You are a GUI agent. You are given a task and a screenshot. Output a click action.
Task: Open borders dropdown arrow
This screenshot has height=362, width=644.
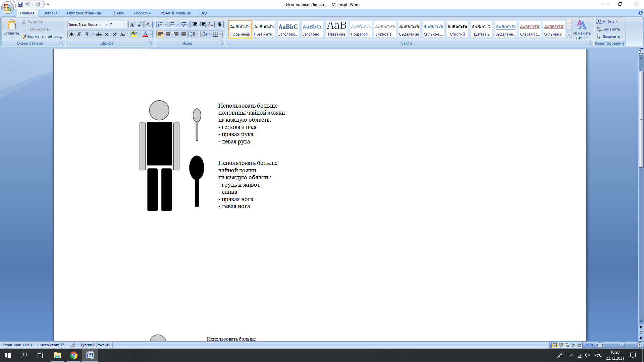220,34
